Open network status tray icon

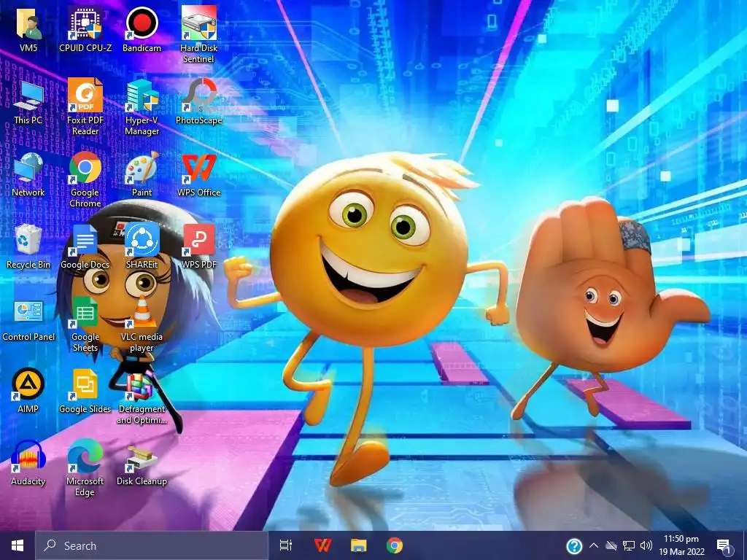tap(629, 545)
